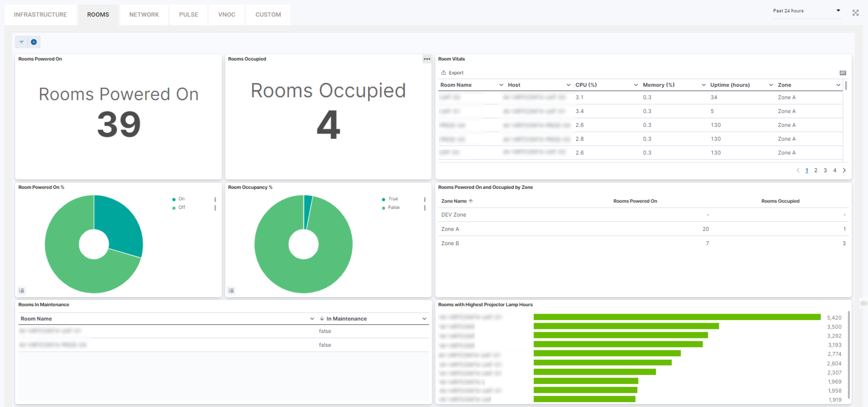The width and height of the screenshot is (868, 407).
Task: Open Rooms Occupied panel three-dot options
Action: (x=427, y=59)
